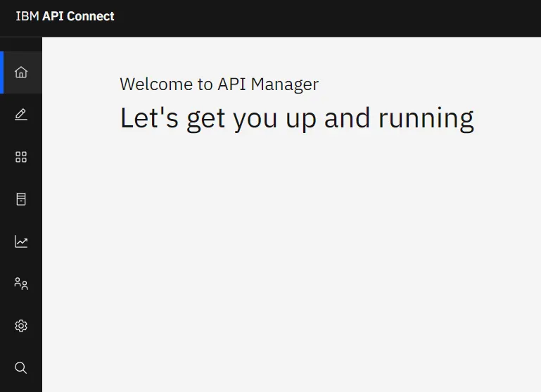Select the Welcome to API Manager text
Image resolution: width=541 pixels, height=392 pixels.
(219, 84)
